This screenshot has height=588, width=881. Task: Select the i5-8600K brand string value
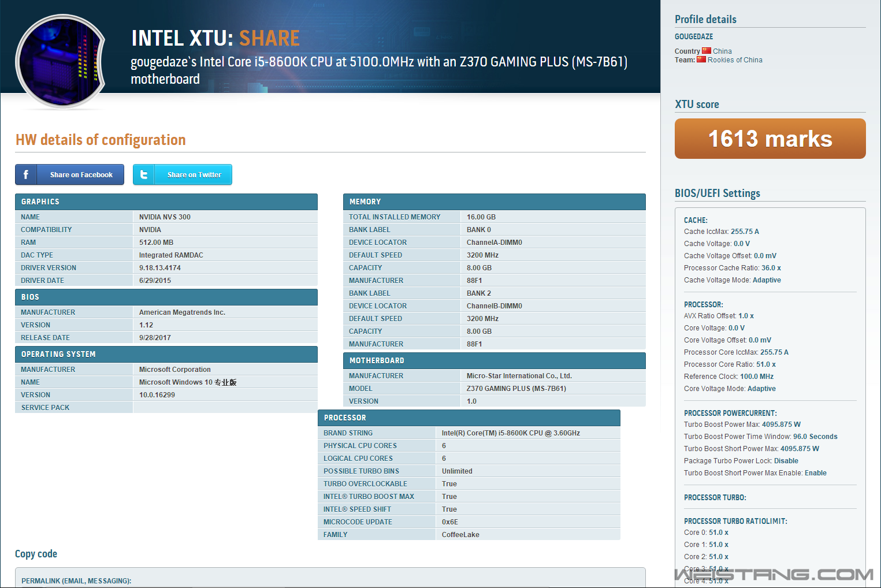(x=511, y=433)
